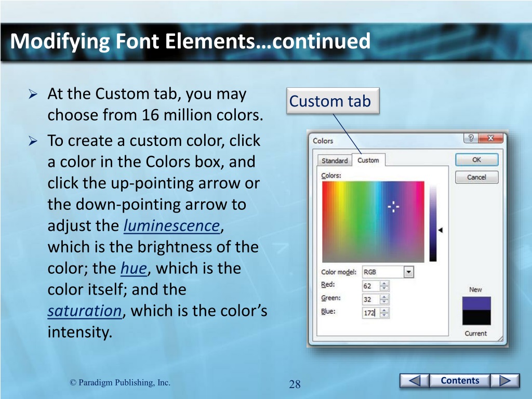Open the Colors dialog help question mark
This screenshot has width=532, height=399.
coord(471,138)
